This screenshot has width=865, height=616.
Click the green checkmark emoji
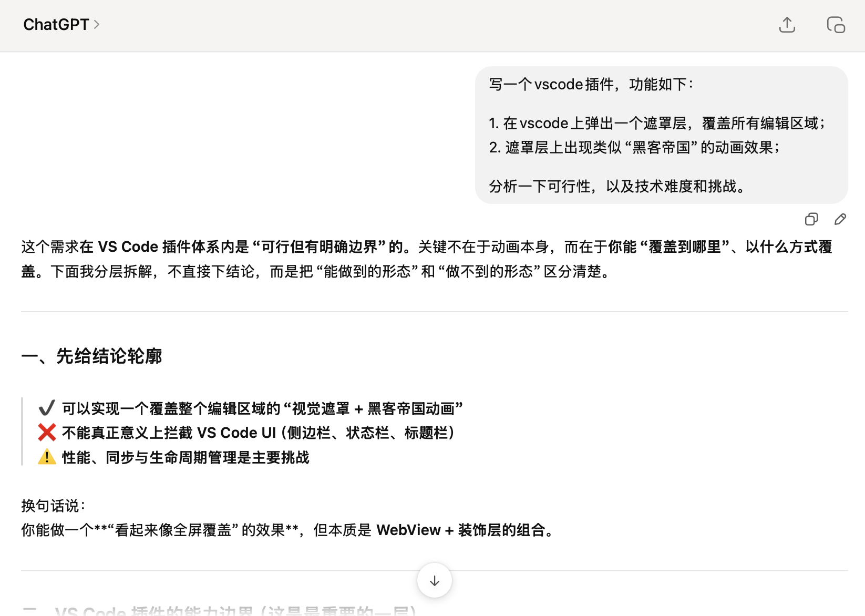pos(47,408)
